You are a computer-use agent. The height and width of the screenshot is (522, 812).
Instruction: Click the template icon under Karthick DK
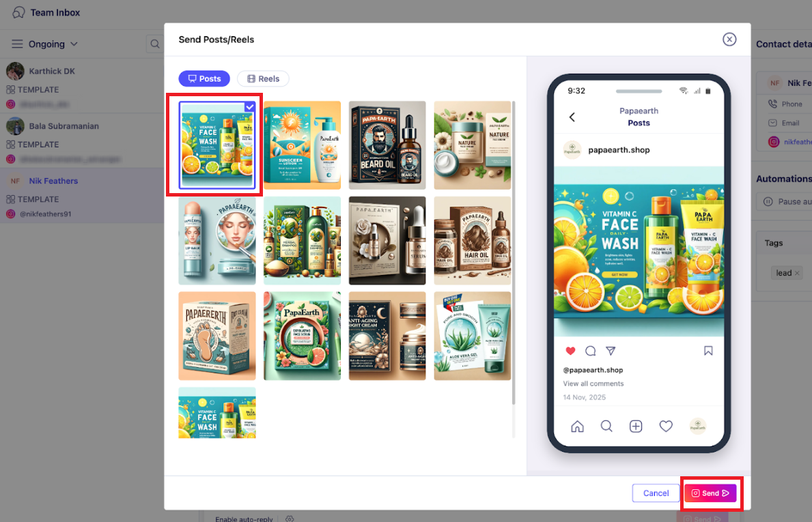[10, 89]
